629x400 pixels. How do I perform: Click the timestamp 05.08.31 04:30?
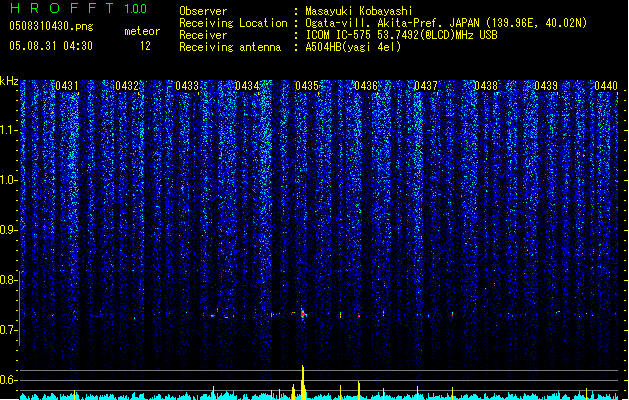pyautogui.click(x=51, y=46)
